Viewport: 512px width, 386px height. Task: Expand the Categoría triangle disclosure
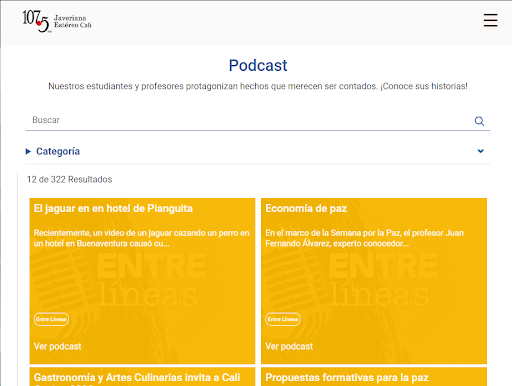(x=28, y=151)
